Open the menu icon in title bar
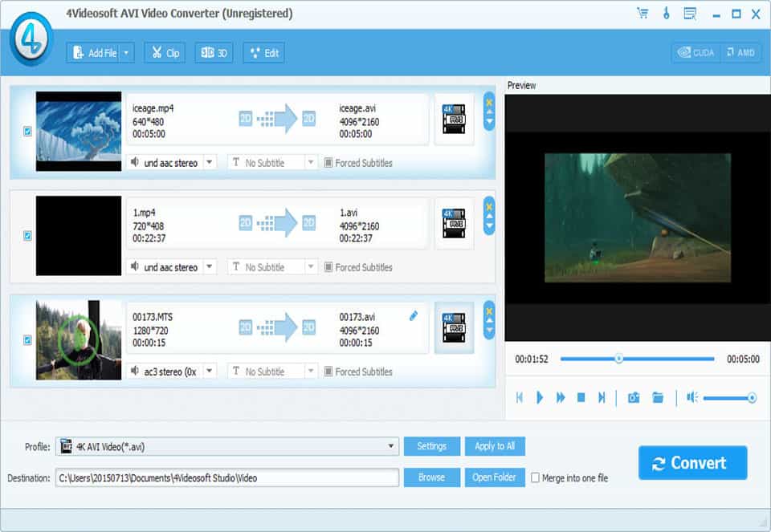The width and height of the screenshot is (771, 532). (691, 14)
